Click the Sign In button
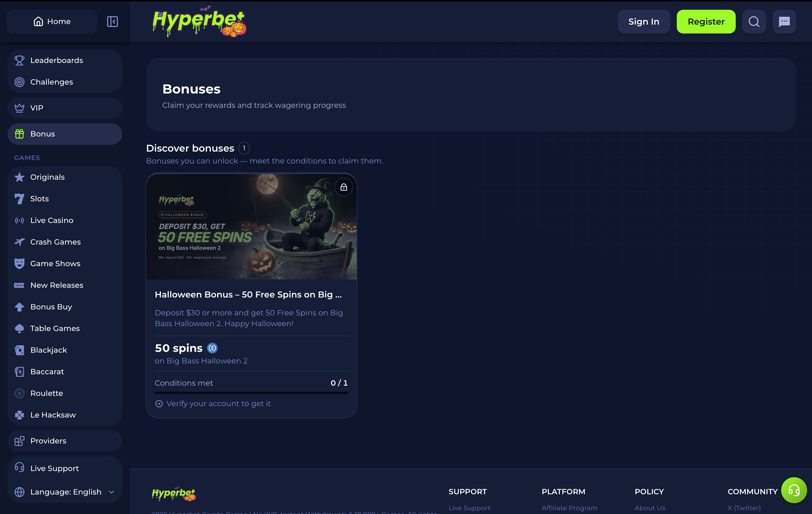Viewport: 812px width, 514px height. [x=644, y=22]
